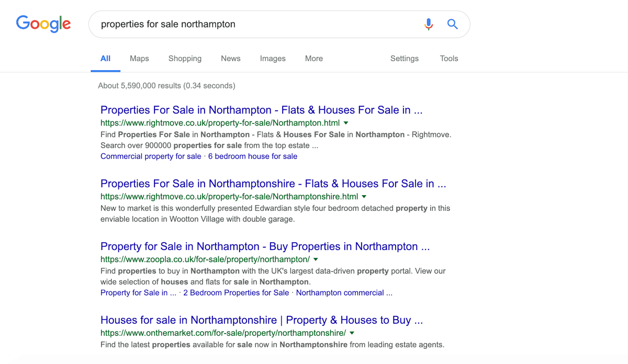Image resolution: width=628 pixels, height=364 pixels.
Task: Follow the 'Commercial property for sale' sitelink
Action: [x=151, y=156]
